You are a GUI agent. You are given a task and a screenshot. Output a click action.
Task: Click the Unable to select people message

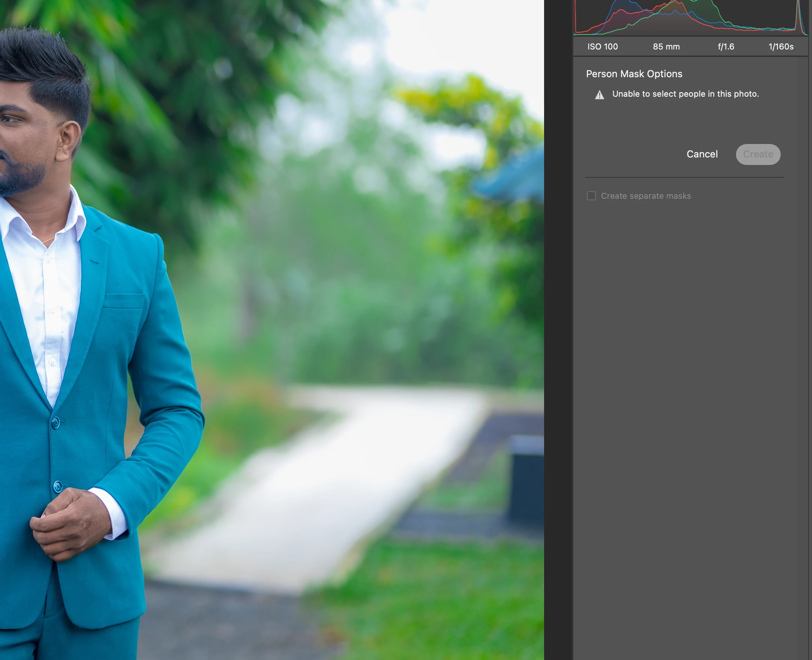pyautogui.click(x=685, y=94)
